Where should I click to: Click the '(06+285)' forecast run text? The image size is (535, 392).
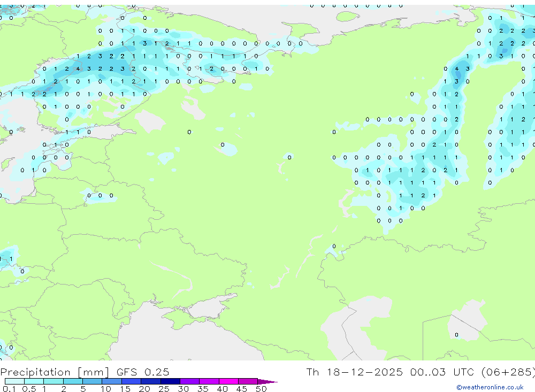pyautogui.click(x=508, y=372)
